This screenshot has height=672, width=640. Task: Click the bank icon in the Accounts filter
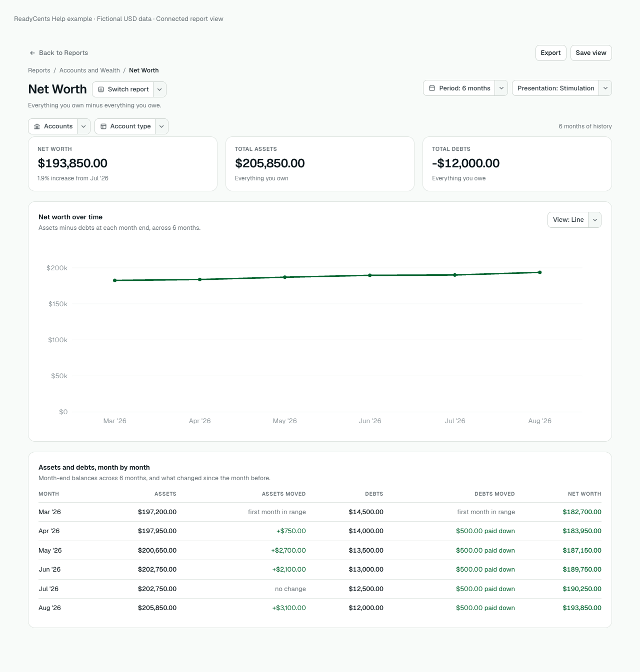click(37, 126)
